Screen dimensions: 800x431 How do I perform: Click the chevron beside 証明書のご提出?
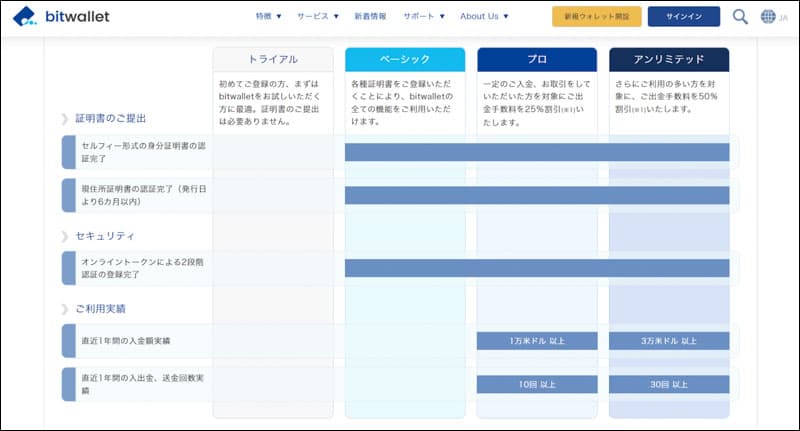click(x=65, y=119)
